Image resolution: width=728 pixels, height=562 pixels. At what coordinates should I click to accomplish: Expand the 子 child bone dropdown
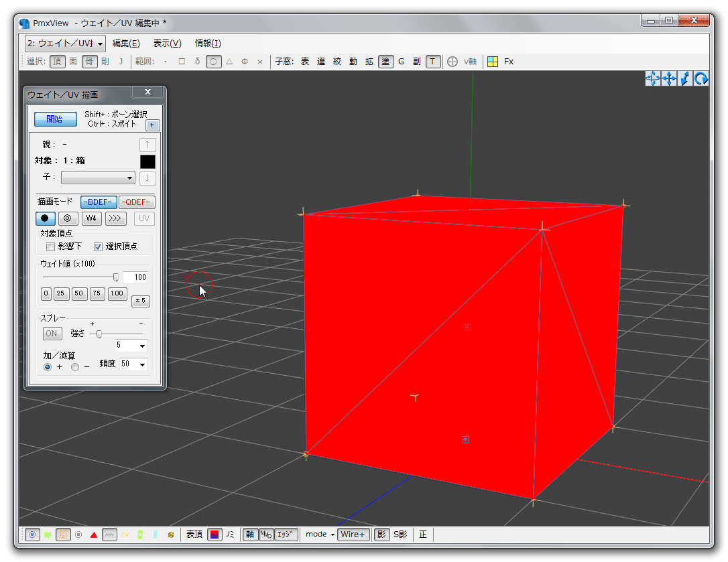point(98,178)
